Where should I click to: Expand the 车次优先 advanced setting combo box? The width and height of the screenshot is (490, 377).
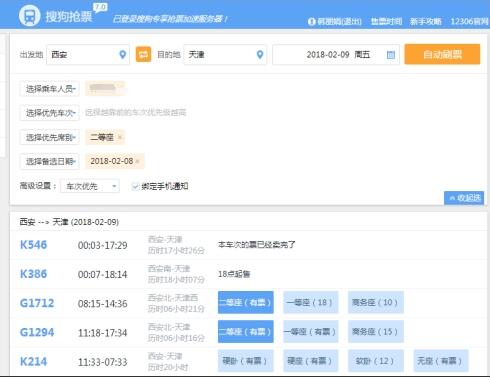(90, 186)
